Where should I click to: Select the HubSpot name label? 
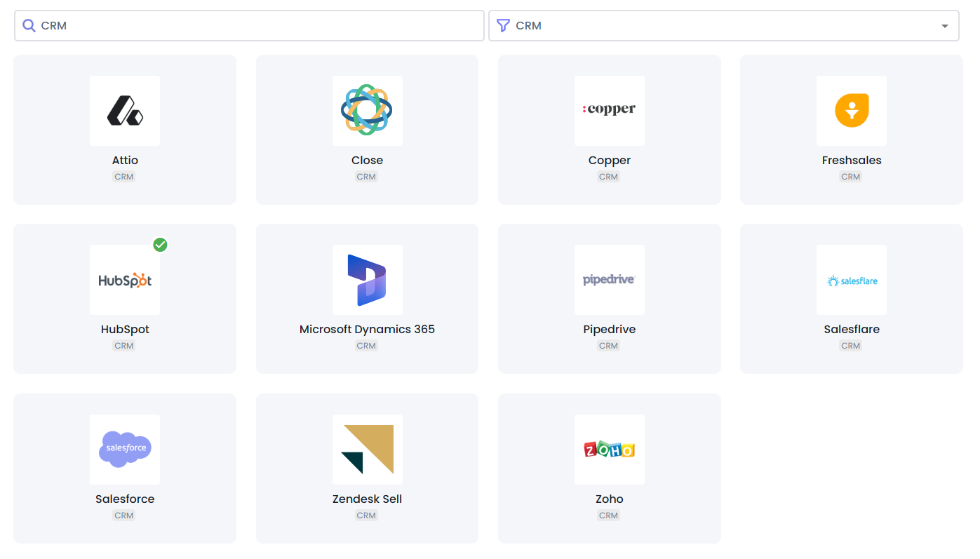(x=125, y=330)
